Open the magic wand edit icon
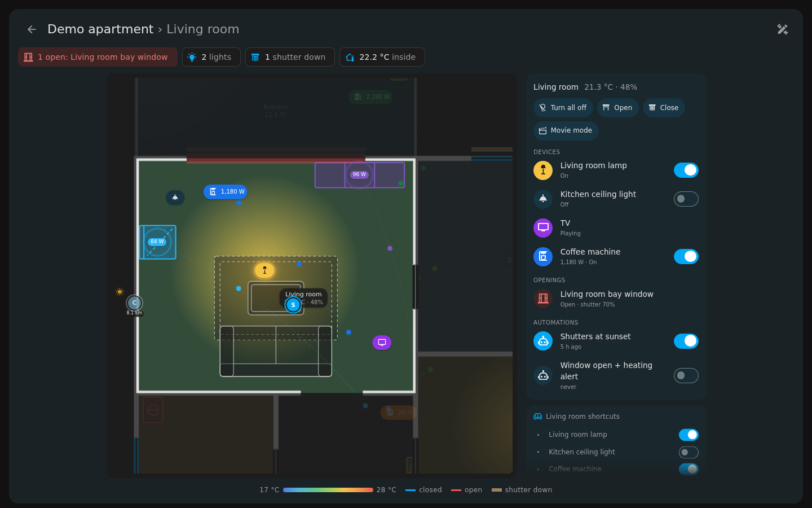The height and width of the screenshot is (508, 812). (783, 29)
